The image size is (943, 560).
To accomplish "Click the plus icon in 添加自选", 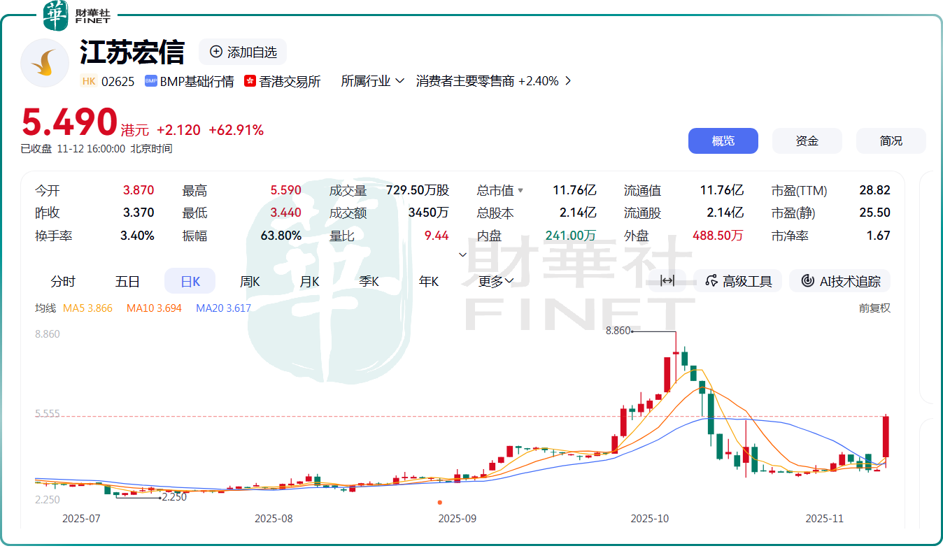I will point(216,52).
